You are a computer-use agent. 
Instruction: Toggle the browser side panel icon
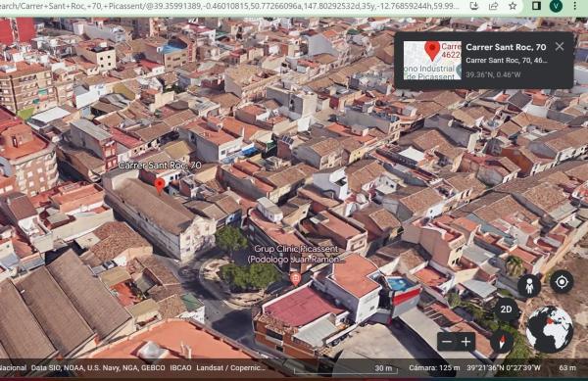point(536,6)
